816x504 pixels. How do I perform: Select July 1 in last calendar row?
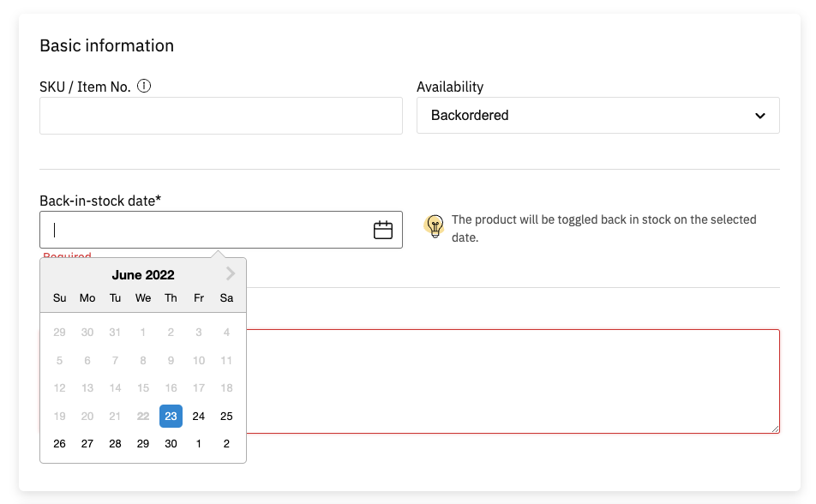click(x=198, y=444)
